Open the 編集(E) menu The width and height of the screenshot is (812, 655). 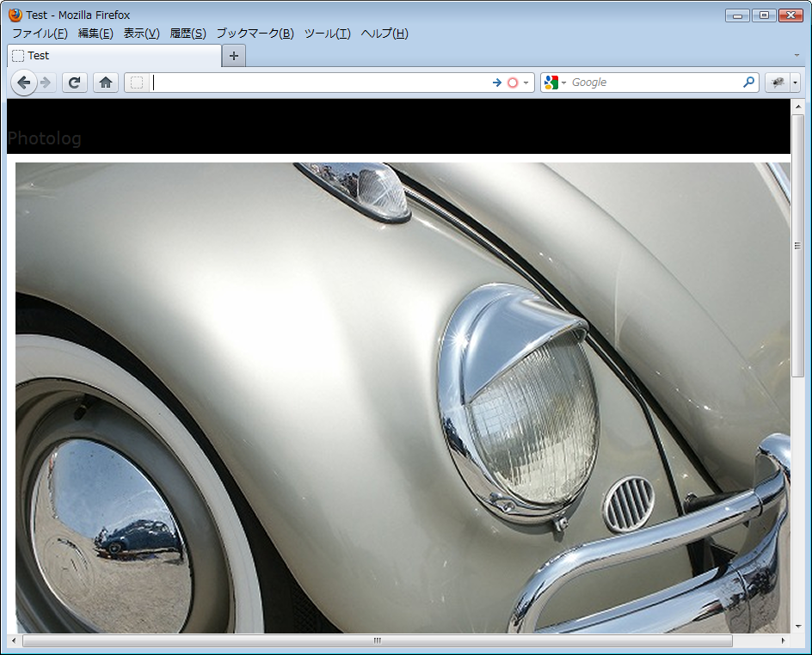pos(95,34)
